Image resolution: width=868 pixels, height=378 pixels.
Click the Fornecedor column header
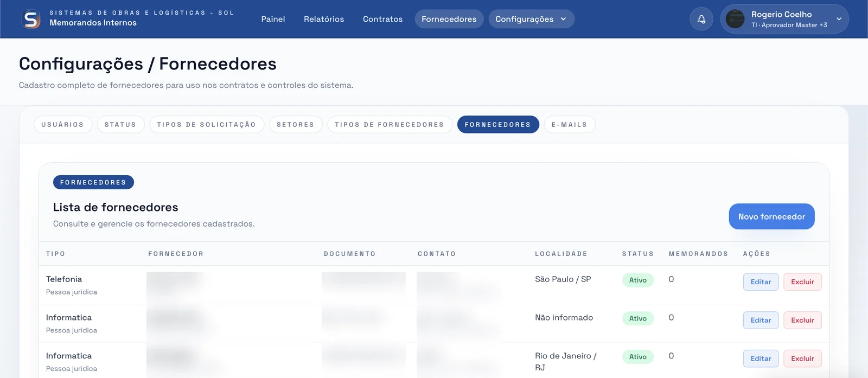point(176,254)
